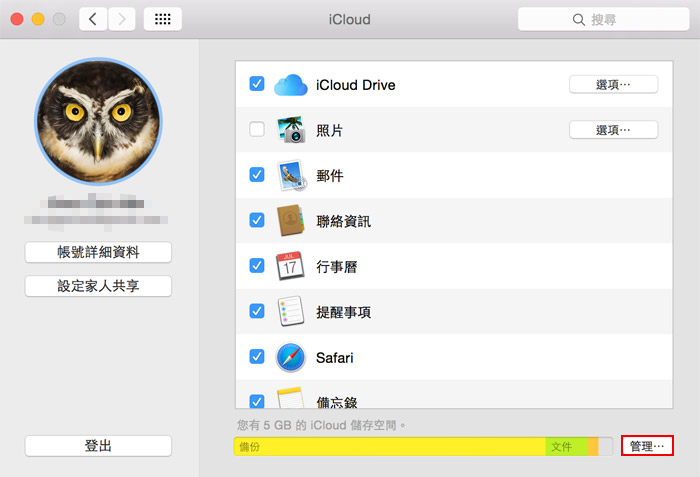The image size is (700, 477).
Task: Click the Mail (郵件) stamp icon
Action: click(x=291, y=176)
